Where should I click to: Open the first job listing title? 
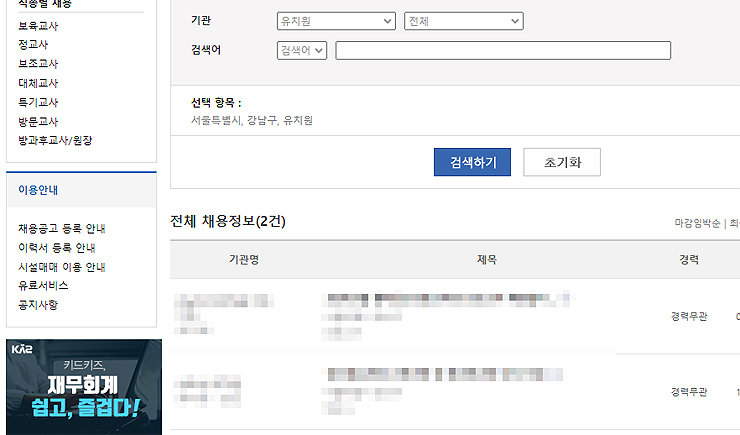(x=448, y=299)
